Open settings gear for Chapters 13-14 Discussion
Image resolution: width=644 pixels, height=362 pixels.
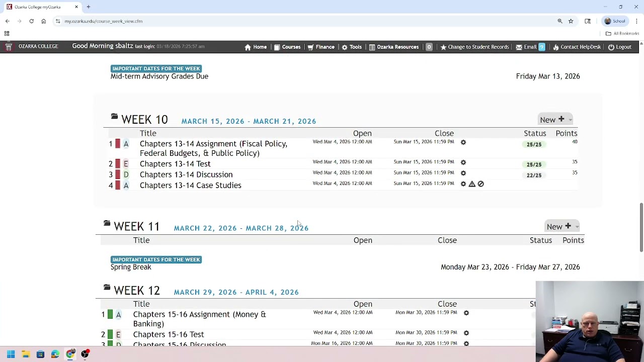[x=463, y=173]
